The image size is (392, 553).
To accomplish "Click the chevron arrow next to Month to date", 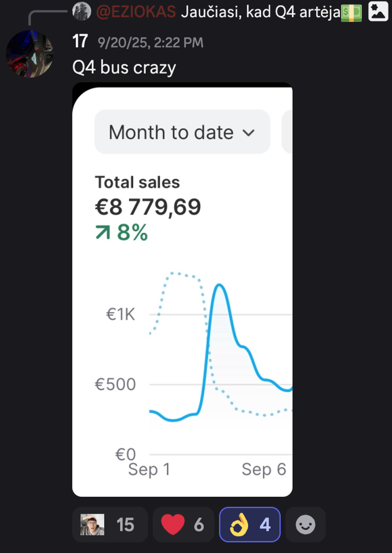I will 249,133.
